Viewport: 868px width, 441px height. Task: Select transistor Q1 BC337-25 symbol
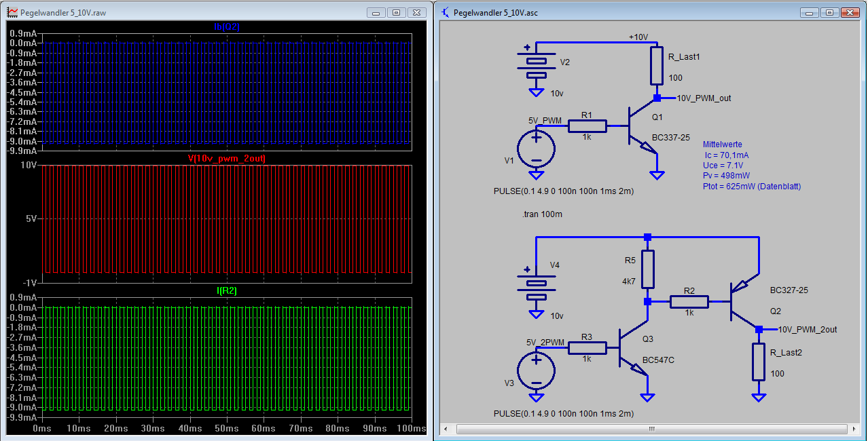pyautogui.click(x=642, y=127)
